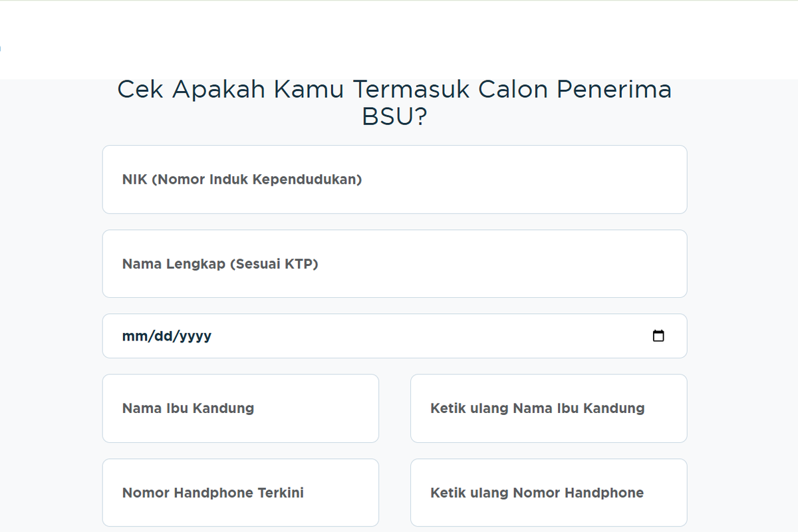Select the year (yyyy) segment of date

coord(195,336)
